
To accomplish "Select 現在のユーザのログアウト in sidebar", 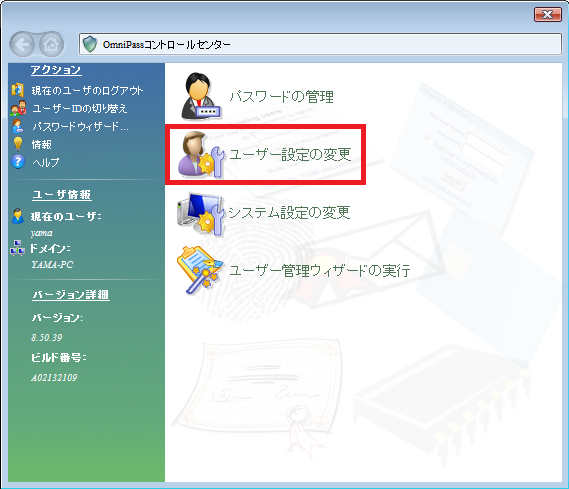I will [x=87, y=90].
